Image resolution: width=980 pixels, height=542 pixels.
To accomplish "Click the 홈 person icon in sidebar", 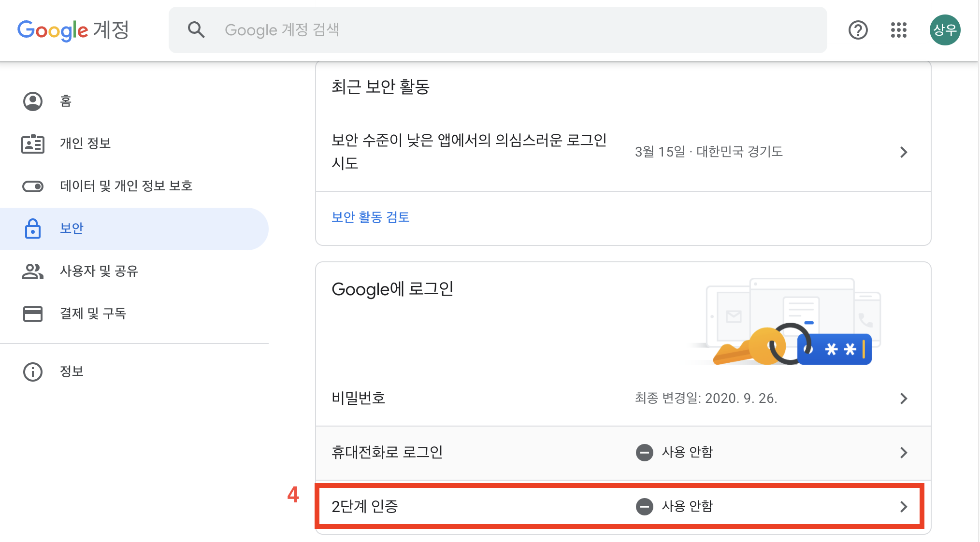I will pos(33,101).
